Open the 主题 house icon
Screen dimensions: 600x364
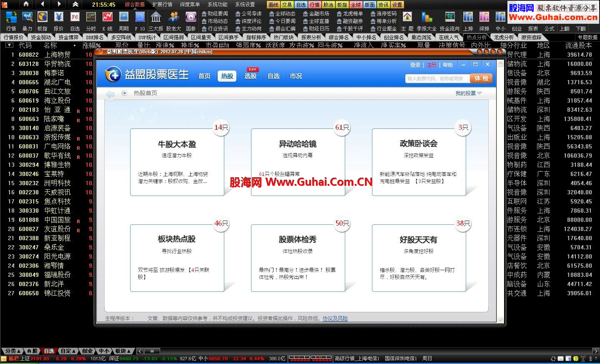(407, 17)
